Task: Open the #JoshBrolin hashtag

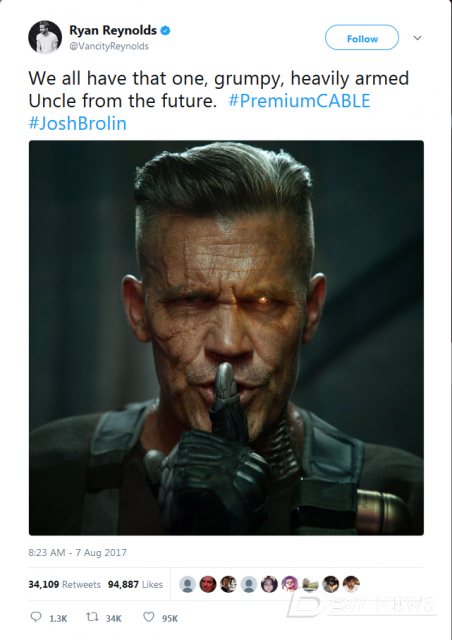Action: (x=78, y=123)
